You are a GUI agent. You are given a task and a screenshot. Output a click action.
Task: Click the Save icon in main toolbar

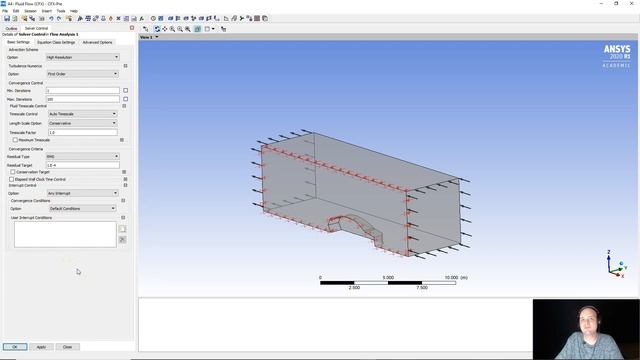7,18
